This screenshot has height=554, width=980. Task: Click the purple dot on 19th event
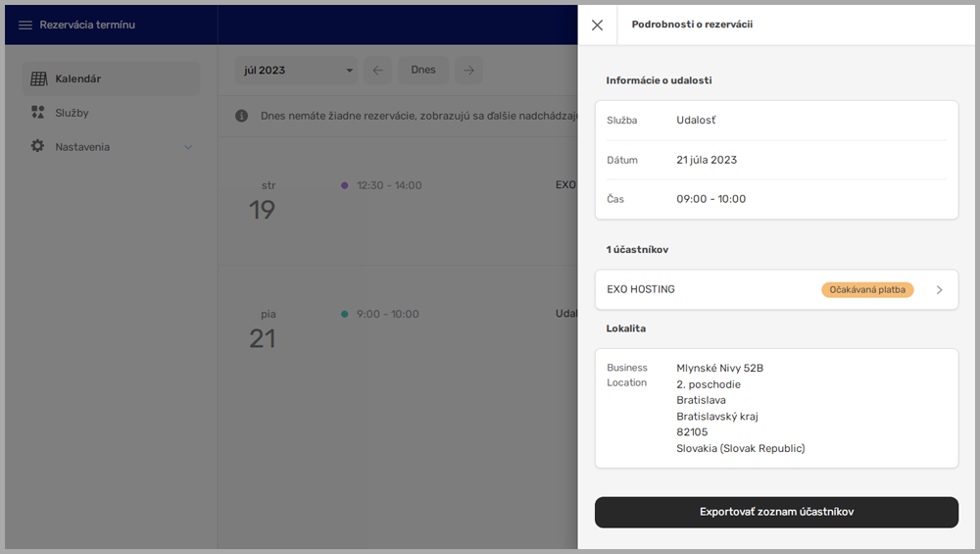(x=344, y=185)
